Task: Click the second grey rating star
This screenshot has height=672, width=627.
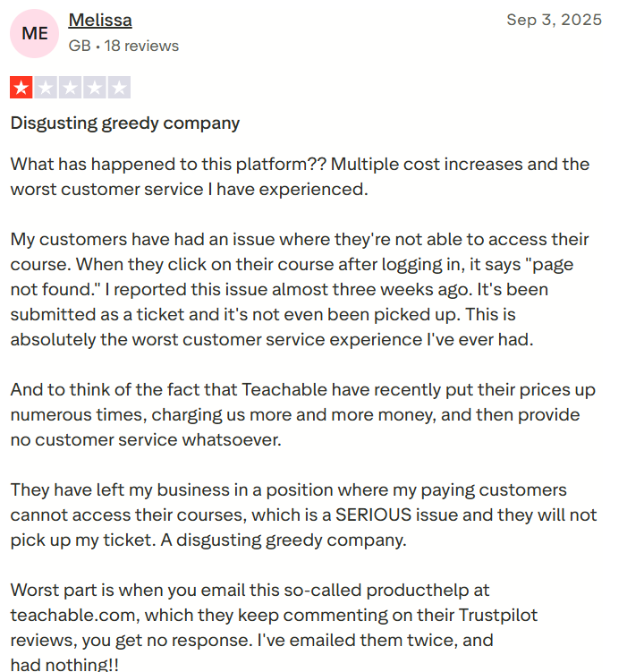Action: [46, 88]
